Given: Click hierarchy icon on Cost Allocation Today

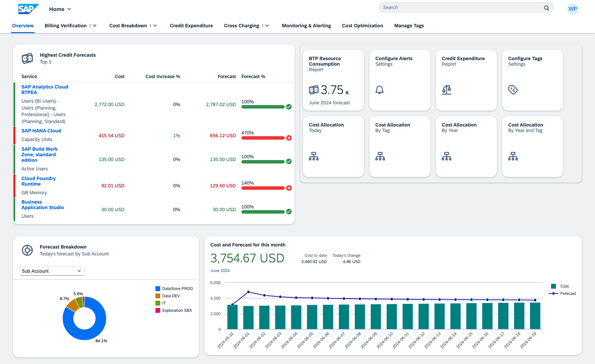Looking at the screenshot, I should (314, 156).
